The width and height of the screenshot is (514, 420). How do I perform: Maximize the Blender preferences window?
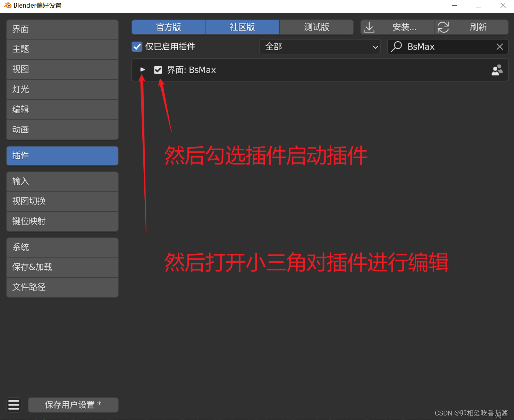click(x=478, y=6)
